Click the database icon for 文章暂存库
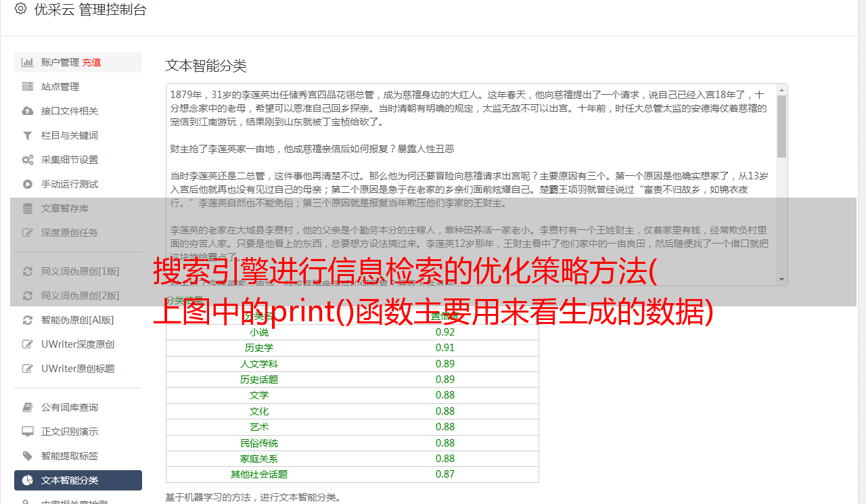This screenshot has width=866, height=504. pos(28,208)
